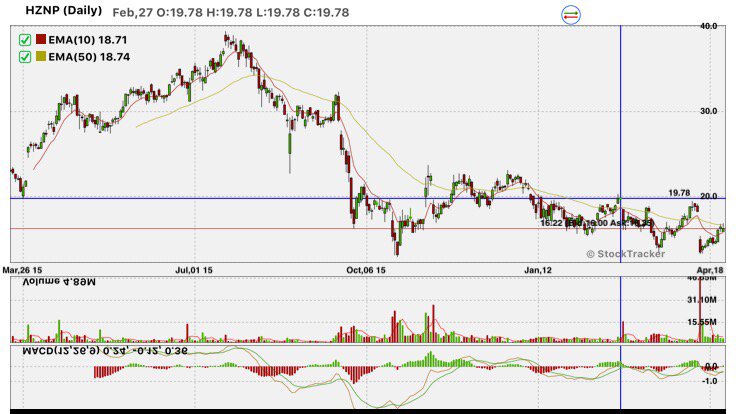
Task: Click the 15.55M volume axis label
Action: (702, 322)
